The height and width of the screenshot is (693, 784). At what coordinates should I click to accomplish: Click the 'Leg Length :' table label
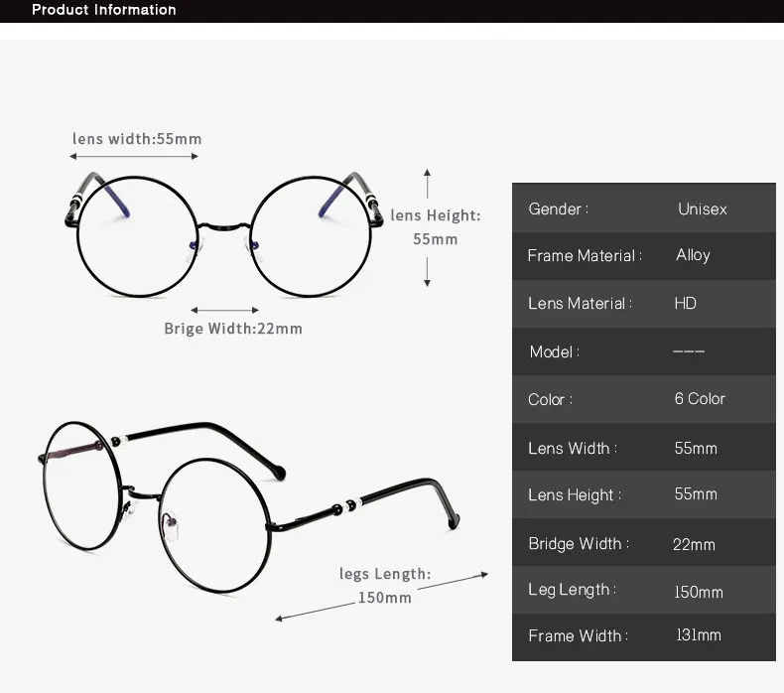[x=573, y=590]
